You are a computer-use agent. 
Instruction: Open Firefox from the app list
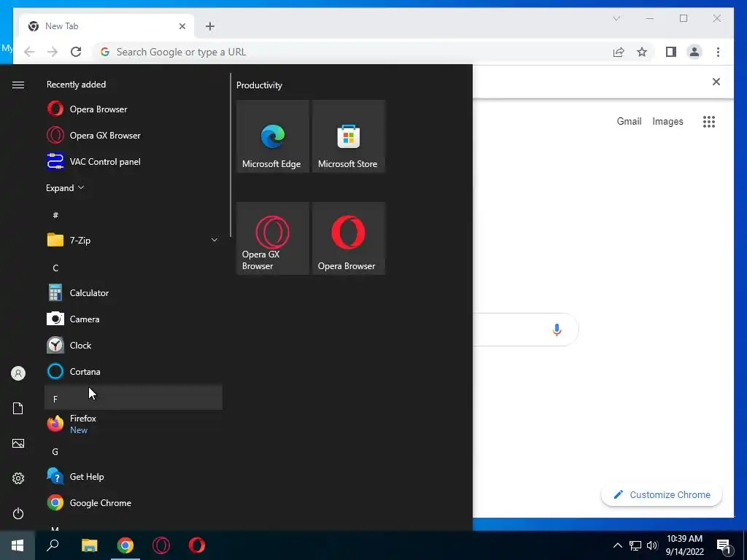pos(133,424)
